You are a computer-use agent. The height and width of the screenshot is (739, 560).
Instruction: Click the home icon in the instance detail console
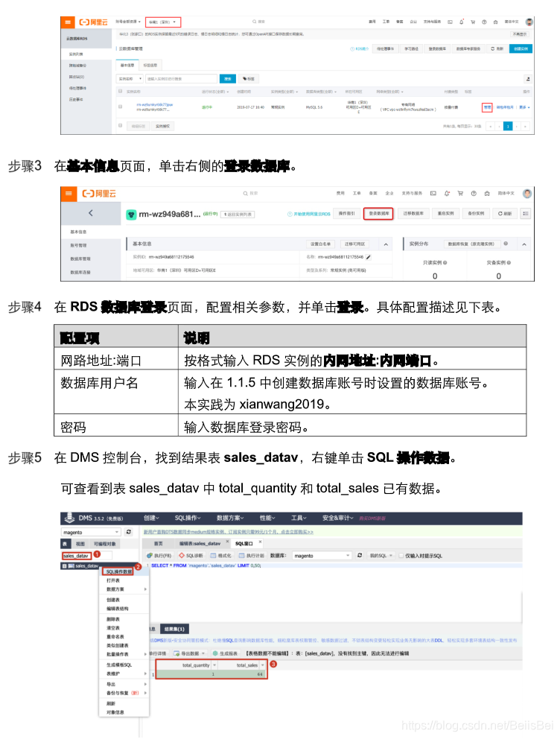(x=487, y=193)
